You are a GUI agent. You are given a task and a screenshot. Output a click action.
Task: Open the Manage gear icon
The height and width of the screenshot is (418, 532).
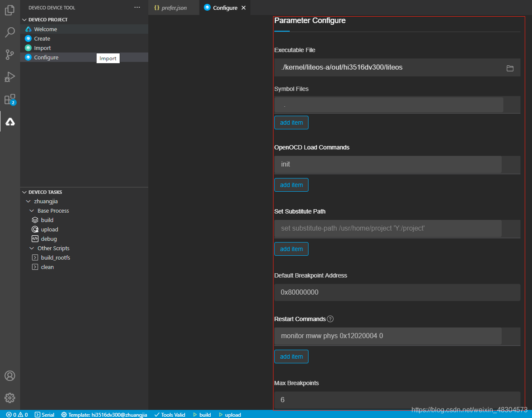[10, 398]
